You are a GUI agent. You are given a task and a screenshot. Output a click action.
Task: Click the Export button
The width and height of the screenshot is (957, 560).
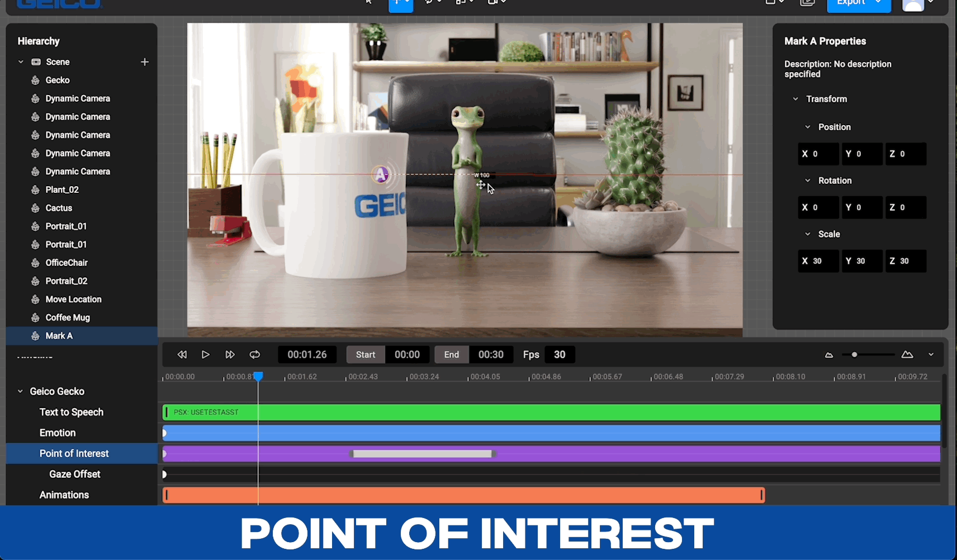[859, 4]
